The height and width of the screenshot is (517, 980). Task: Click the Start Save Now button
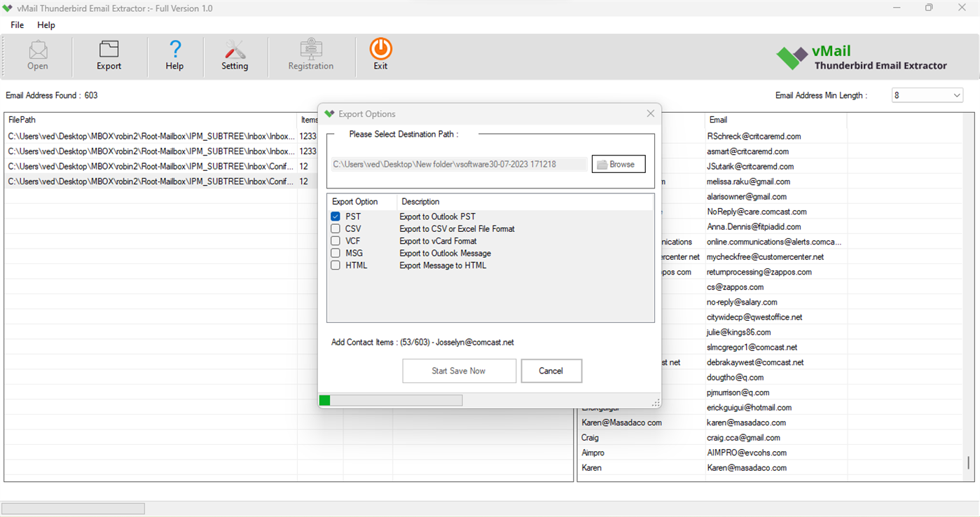(459, 371)
